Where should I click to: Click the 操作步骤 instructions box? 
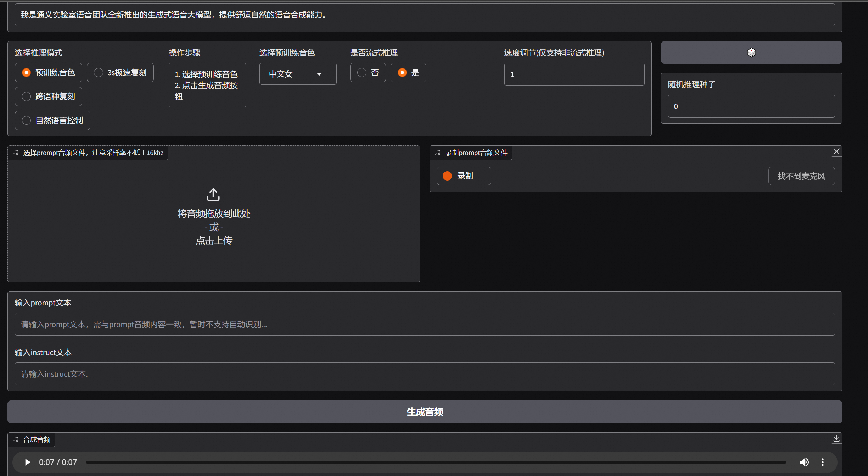[207, 85]
